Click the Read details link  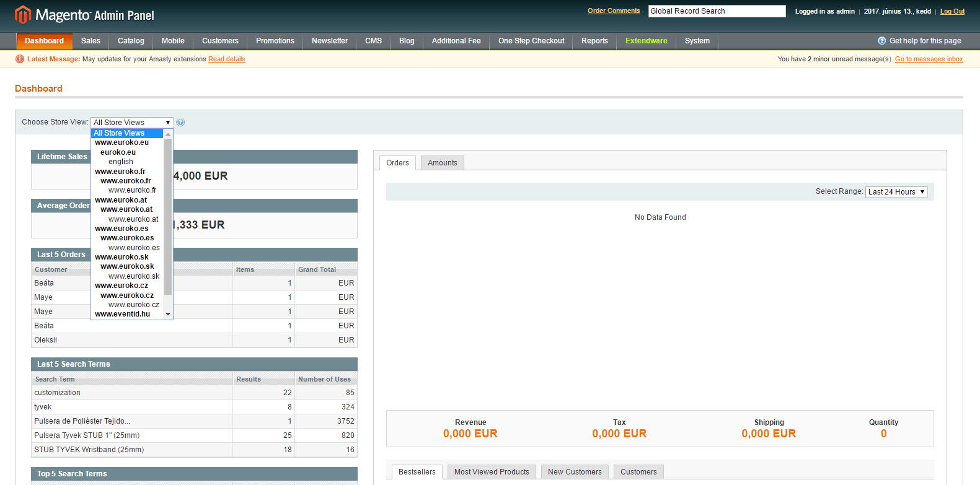click(x=227, y=59)
